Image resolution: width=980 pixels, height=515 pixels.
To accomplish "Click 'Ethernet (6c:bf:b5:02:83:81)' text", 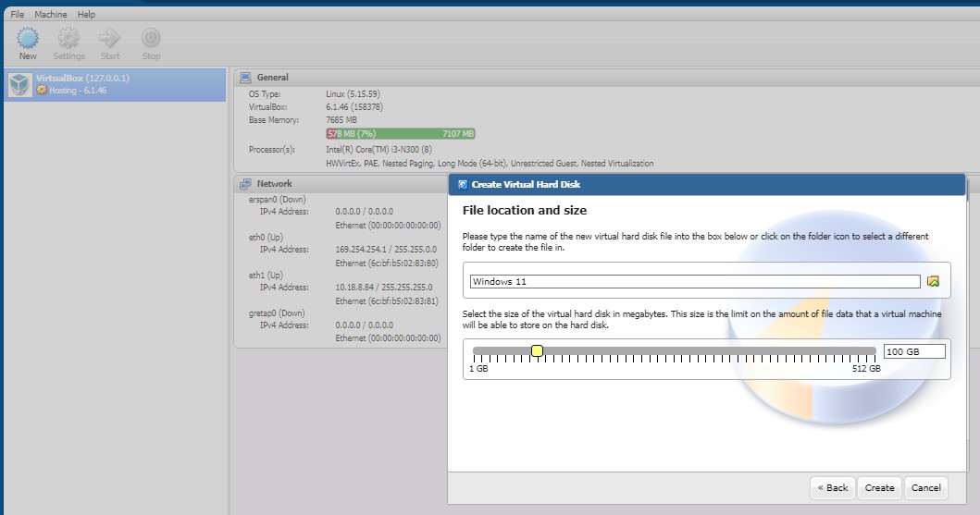I will (387, 300).
